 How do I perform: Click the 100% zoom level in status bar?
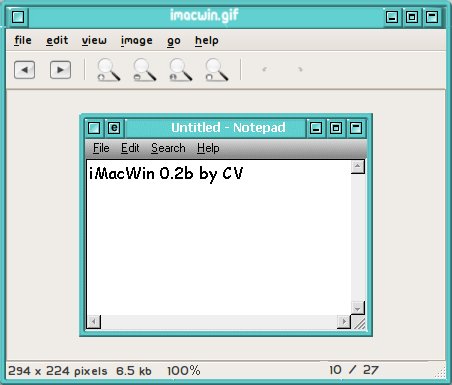pos(184,371)
